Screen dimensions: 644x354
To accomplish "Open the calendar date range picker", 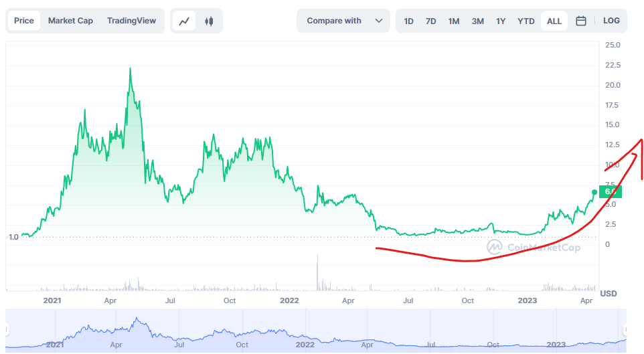I will (x=581, y=21).
